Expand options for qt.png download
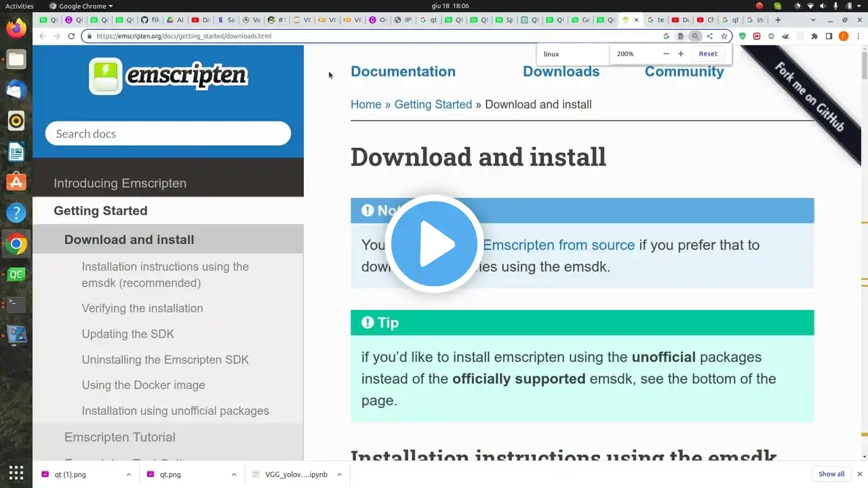 [x=234, y=474]
